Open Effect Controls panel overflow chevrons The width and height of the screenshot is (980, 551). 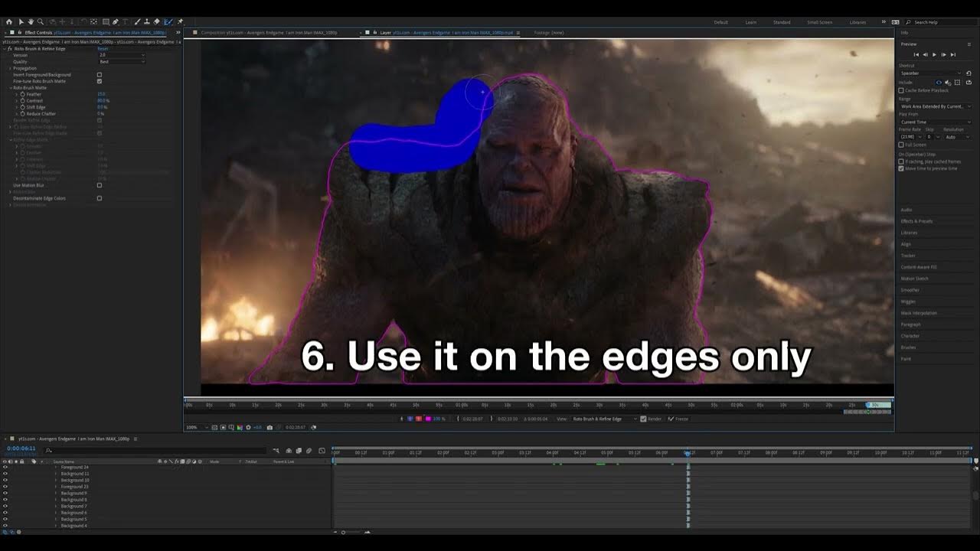pos(178,32)
